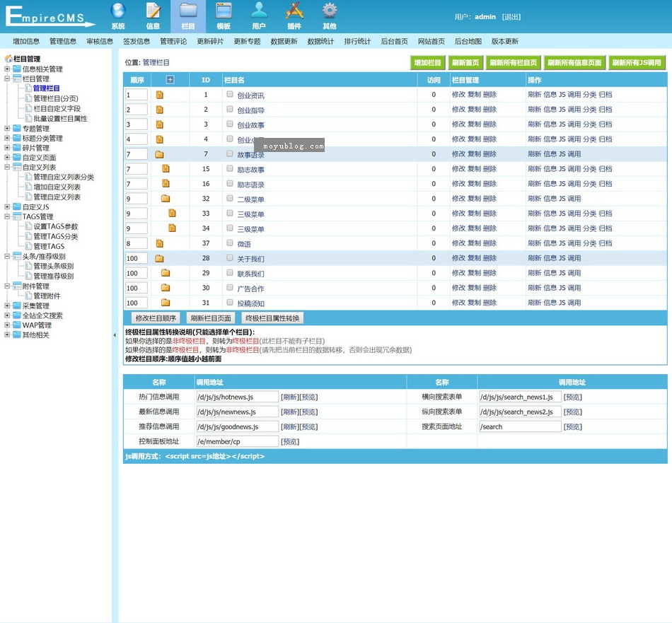Screen dimensions: 672x623
Task: Open the 数据更新 menu item
Action: tap(284, 41)
